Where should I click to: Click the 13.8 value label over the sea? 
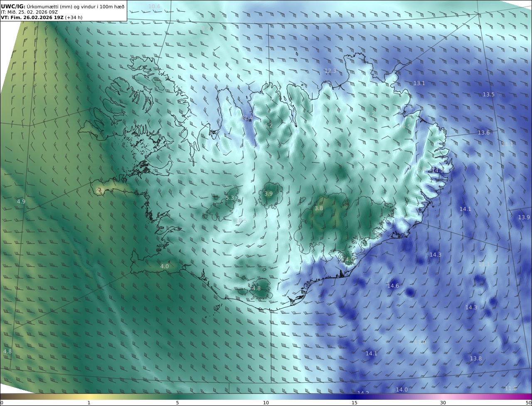click(x=475, y=359)
